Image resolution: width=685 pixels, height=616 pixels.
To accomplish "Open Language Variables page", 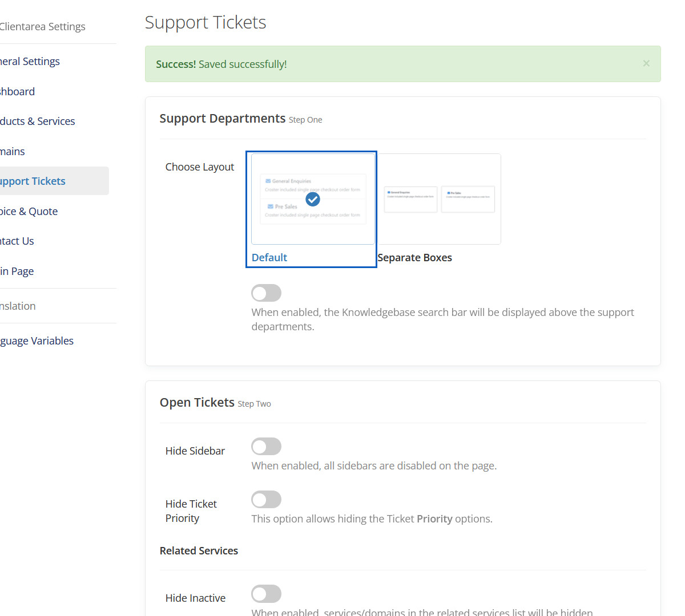I will point(37,341).
